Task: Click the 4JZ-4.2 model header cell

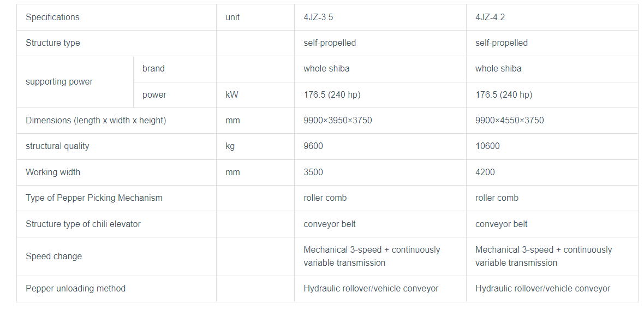Action: pyautogui.click(x=490, y=17)
